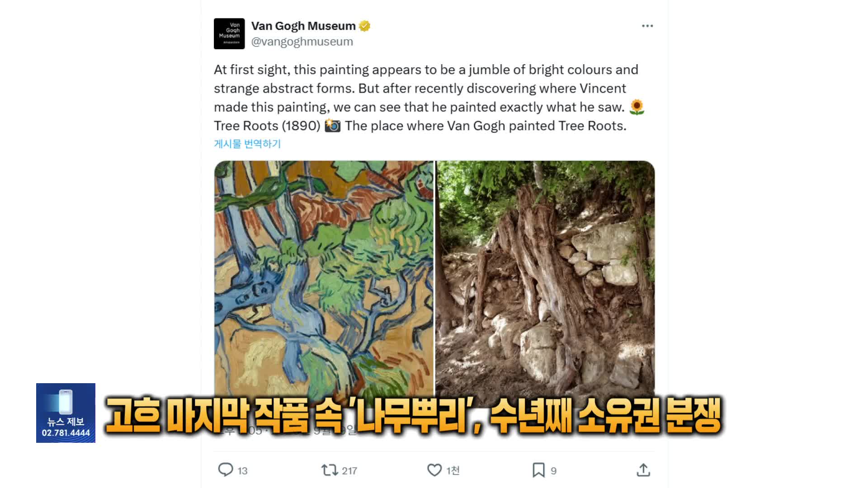The width and height of the screenshot is (868, 488).
Task: Click the reply speech bubble icon
Action: pos(226,470)
